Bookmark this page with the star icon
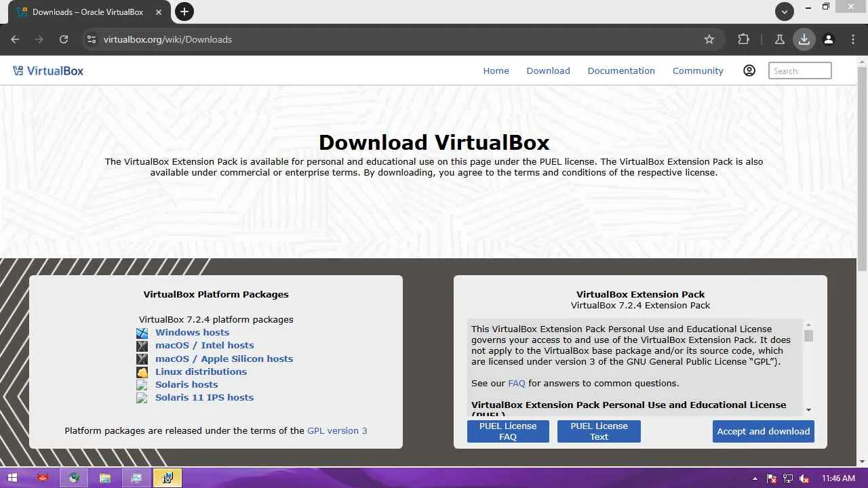 coord(709,39)
